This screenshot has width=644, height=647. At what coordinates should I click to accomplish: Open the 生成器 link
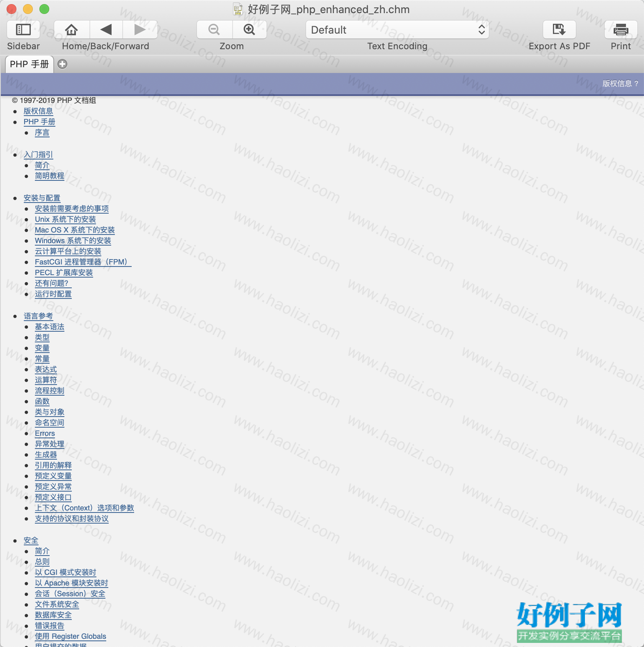coord(46,455)
